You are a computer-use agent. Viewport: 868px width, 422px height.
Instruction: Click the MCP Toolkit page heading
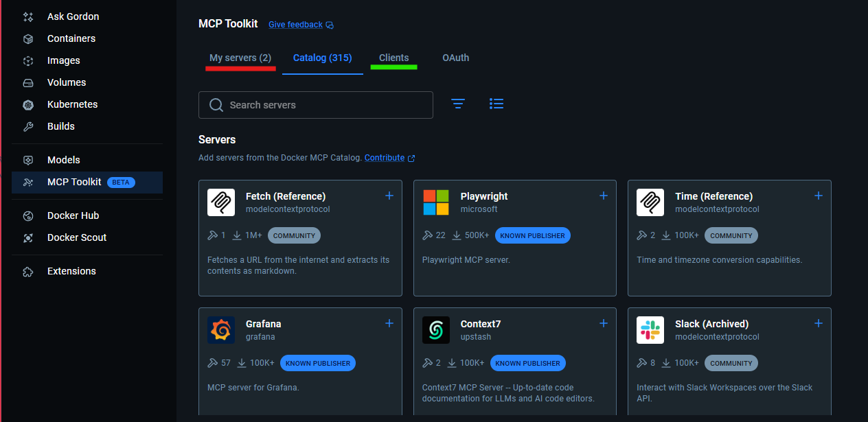pos(228,23)
